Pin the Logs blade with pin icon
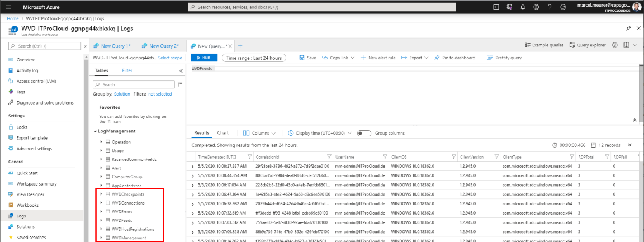 tap(628, 29)
